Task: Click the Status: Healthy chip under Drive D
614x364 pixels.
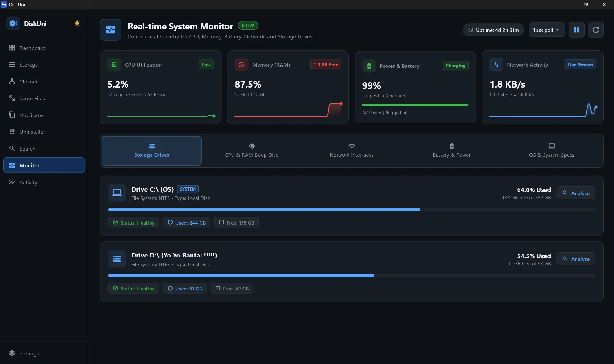Action: click(x=134, y=288)
